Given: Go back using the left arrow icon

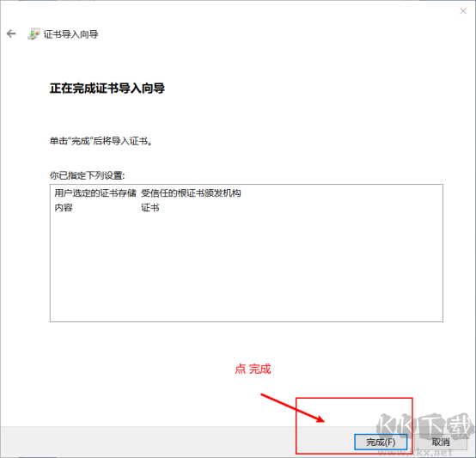Looking at the screenshot, I should tap(11, 34).
